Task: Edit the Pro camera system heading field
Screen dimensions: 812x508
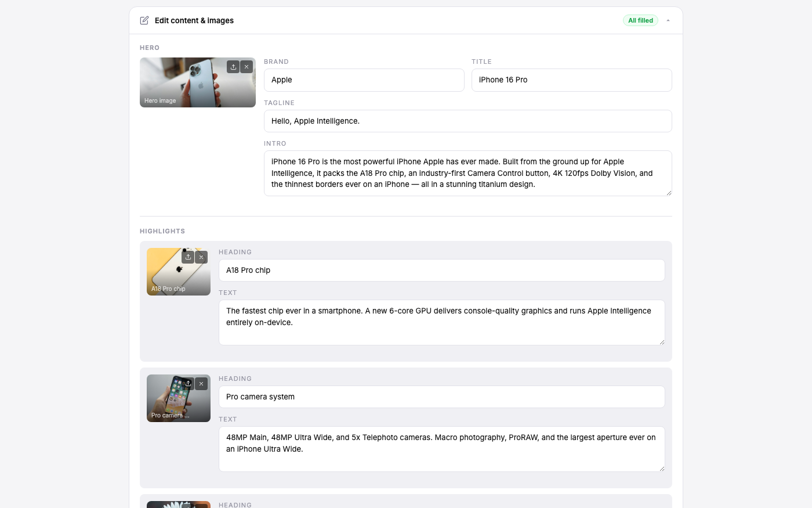Action: 442,397
